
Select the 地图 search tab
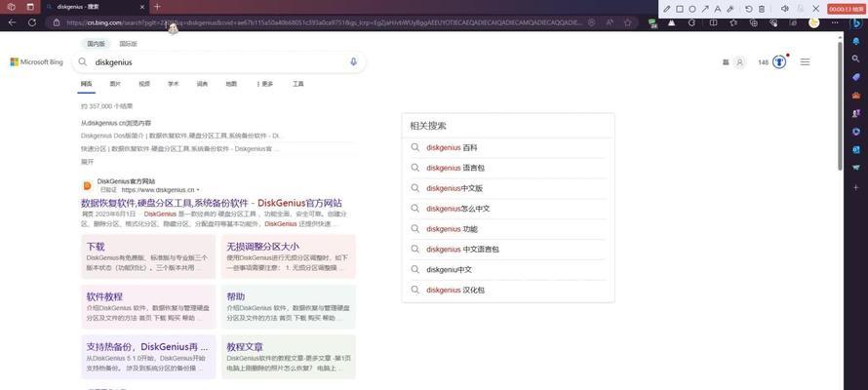pyautogui.click(x=231, y=84)
